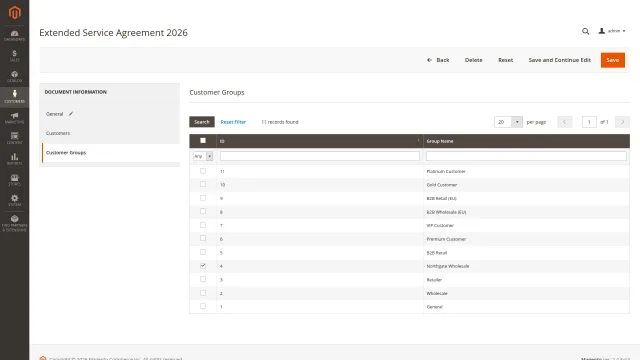Check the General group row checkbox
Image resolution: width=640 pixels, height=360 pixels.
point(203,306)
